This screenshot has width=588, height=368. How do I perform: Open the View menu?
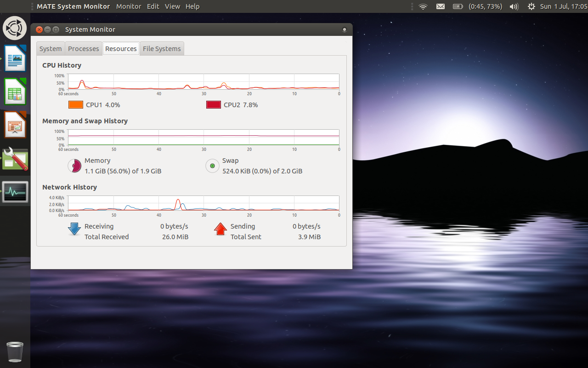172,6
